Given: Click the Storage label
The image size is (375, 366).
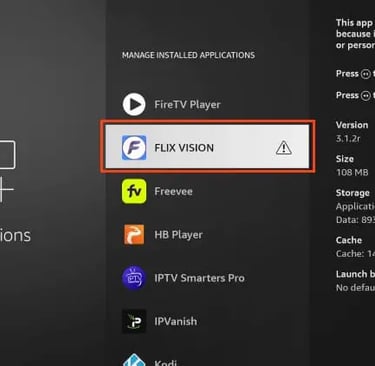Looking at the screenshot, I should coord(353,193).
